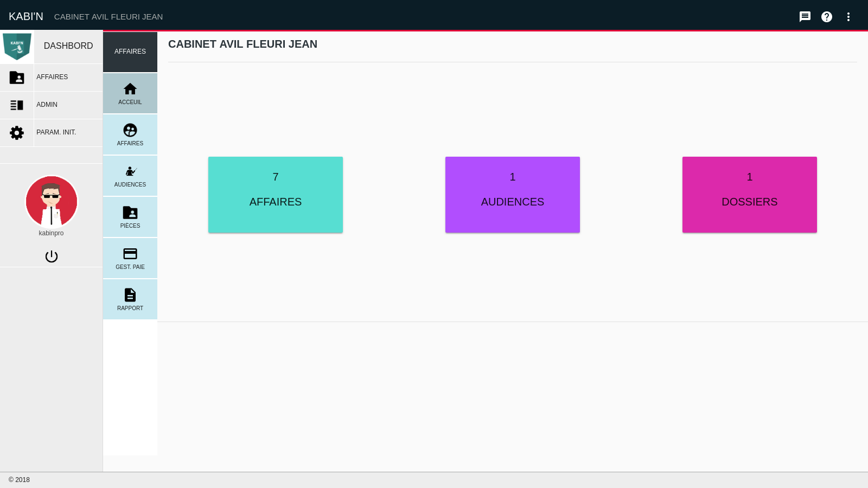Click the chat messages icon in header
The width and height of the screenshot is (868, 488).
[x=805, y=17]
